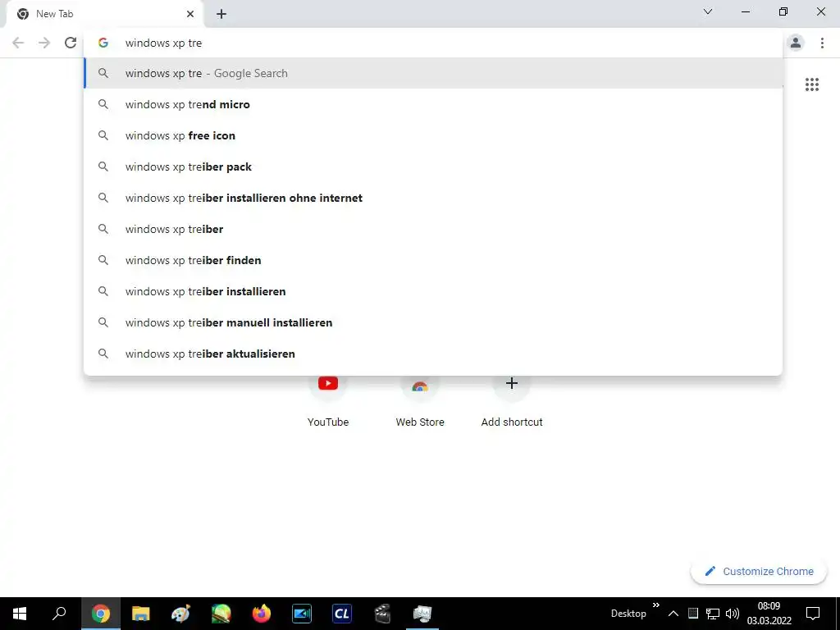Viewport: 840px width, 630px height.
Task: Click the Customize Chrome button
Action: (759, 571)
